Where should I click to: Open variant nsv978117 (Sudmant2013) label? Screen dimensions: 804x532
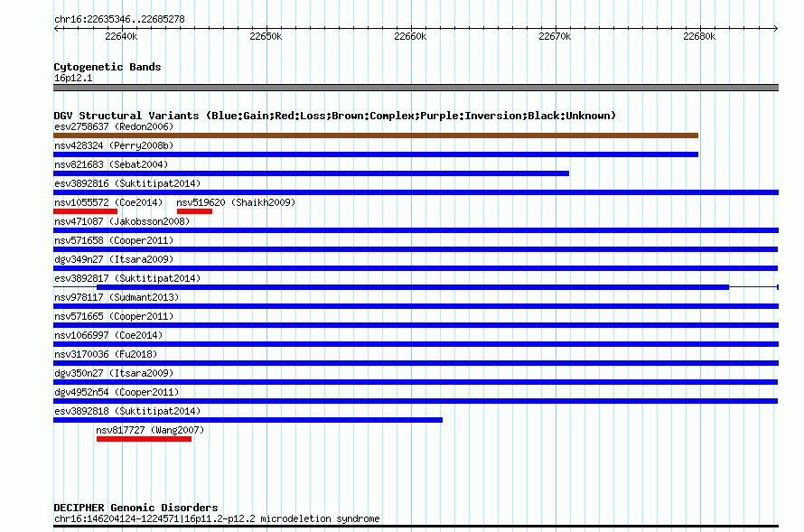point(117,297)
